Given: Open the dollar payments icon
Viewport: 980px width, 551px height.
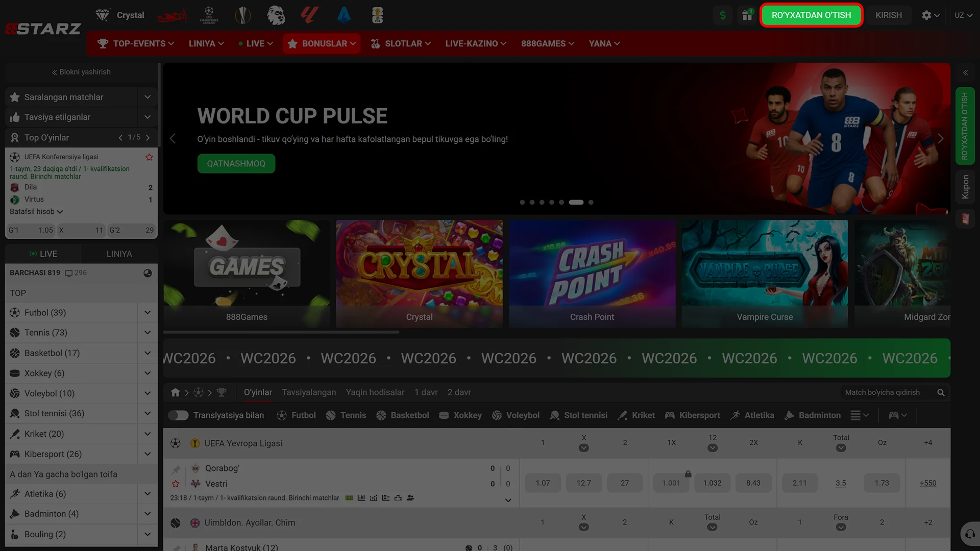Looking at the screenshot, I should (722, 15).
